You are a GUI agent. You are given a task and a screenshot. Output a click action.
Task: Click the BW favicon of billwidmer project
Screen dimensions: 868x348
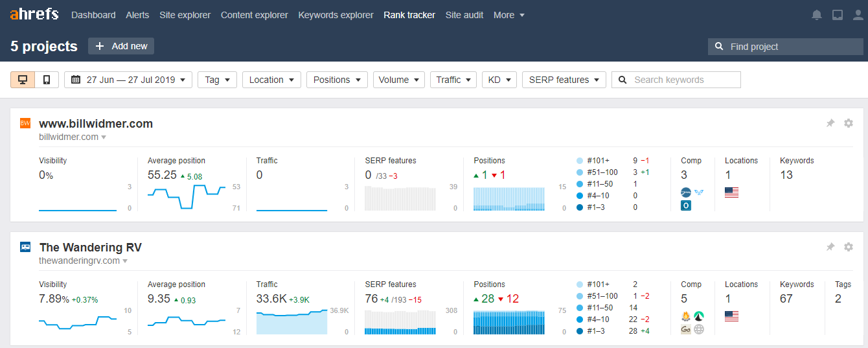pyautogui.click(x=25, y=123)
